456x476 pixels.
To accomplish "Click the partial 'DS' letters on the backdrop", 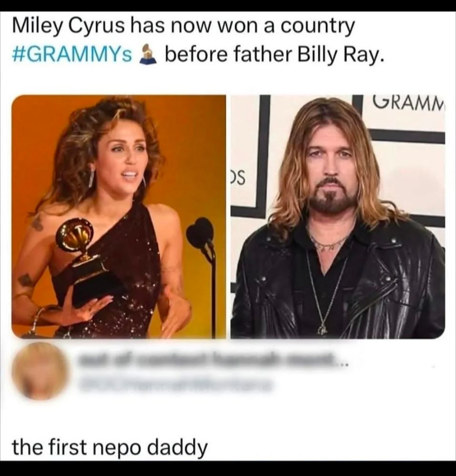I will tap(238, 178).
